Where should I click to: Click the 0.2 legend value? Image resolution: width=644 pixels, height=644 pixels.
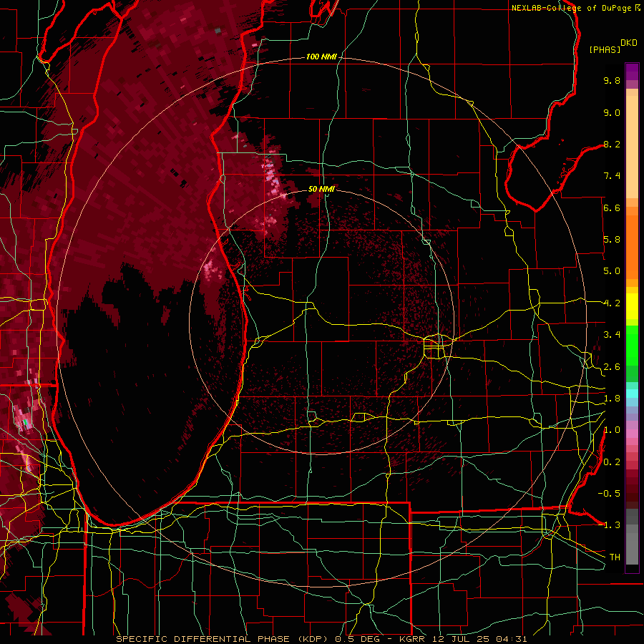point(612,462)
